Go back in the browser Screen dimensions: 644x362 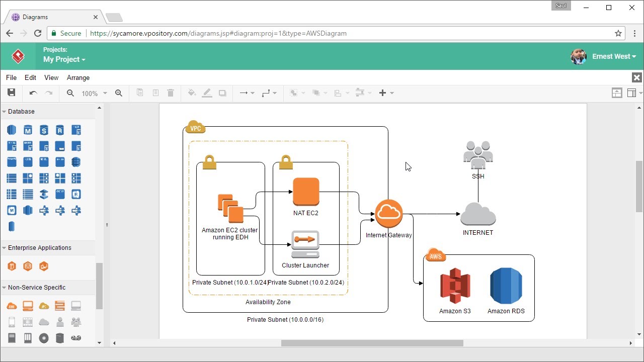coord(9,33)
